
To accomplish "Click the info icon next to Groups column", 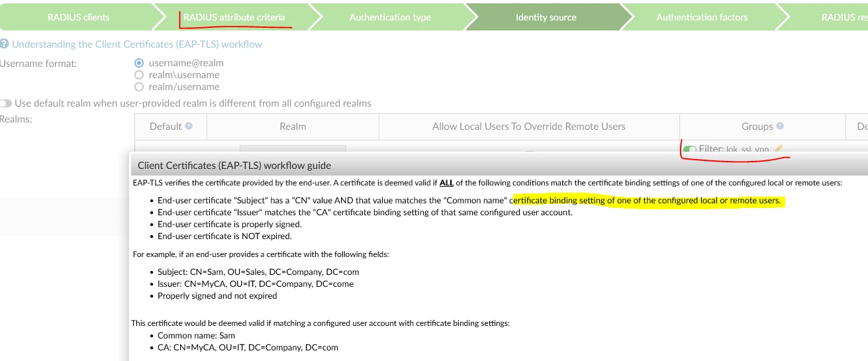I will click(x=780, y=126).
